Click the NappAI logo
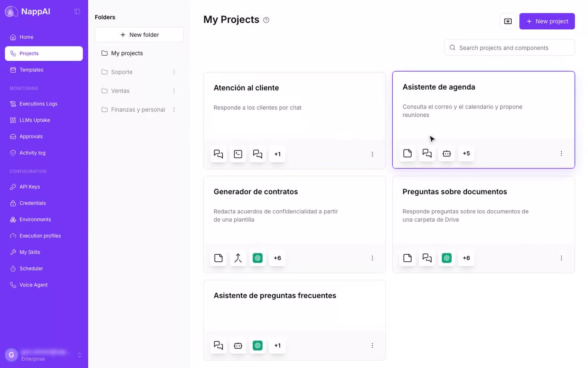This screenshot has height=368, width=588. (28, 11)
